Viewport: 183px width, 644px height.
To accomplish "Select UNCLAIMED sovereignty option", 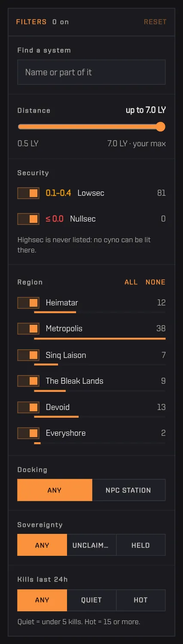I will [91, 545].
